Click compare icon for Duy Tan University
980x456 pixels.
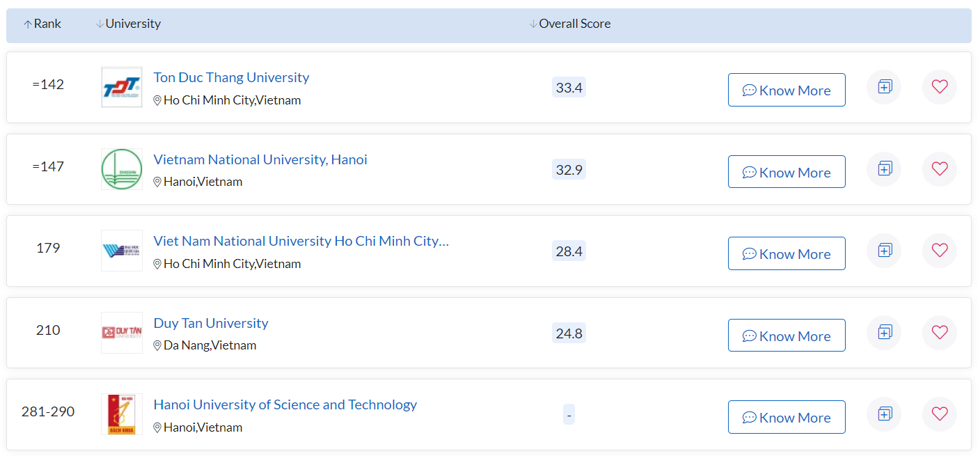(x=884, y=332)
